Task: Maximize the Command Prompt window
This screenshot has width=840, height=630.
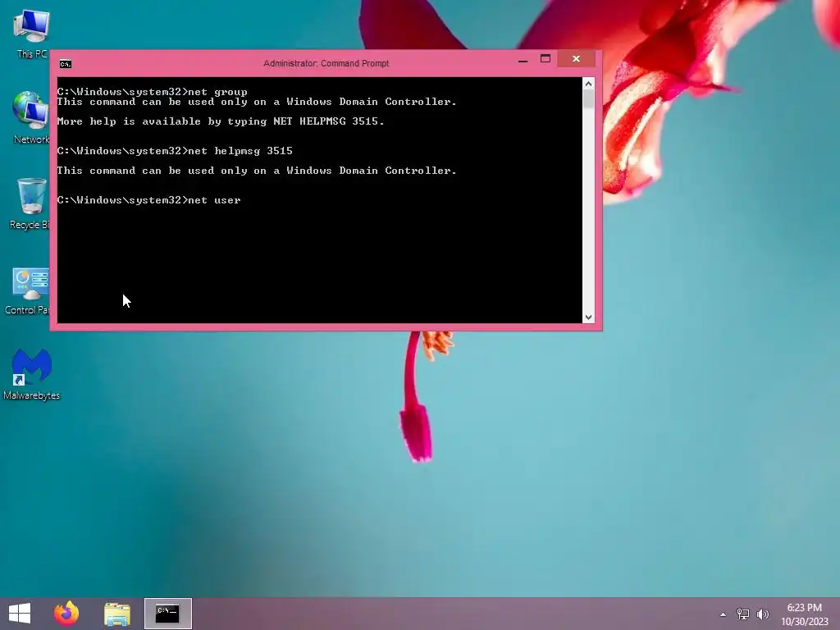Action: (x=546, y=59)
